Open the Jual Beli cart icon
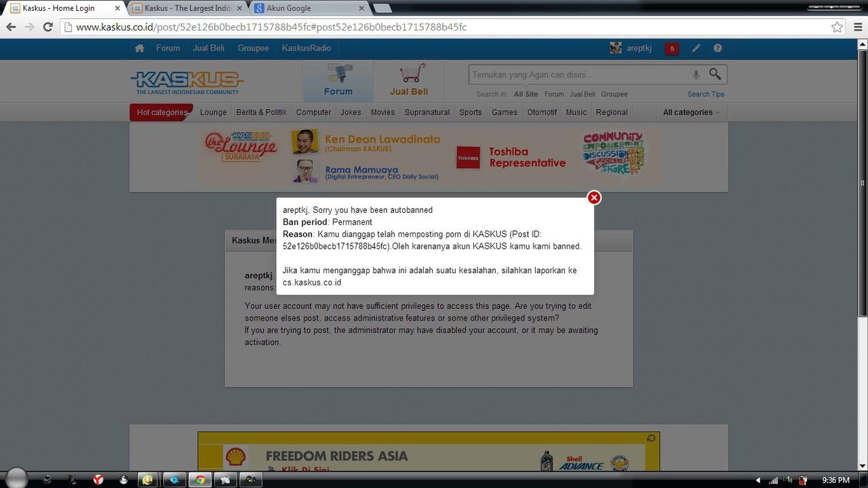The height and width of the screenshot is (488, 868). click(x=409, y=81)
